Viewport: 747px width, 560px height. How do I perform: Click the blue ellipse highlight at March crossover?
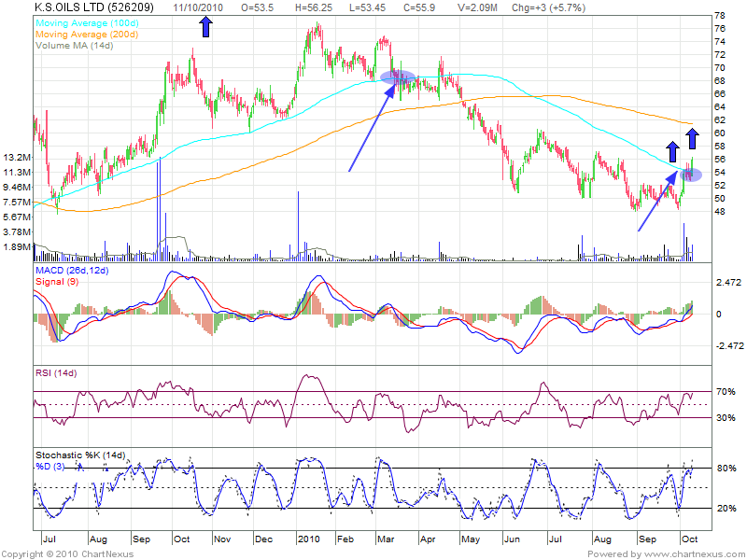(x=399, y=76)
